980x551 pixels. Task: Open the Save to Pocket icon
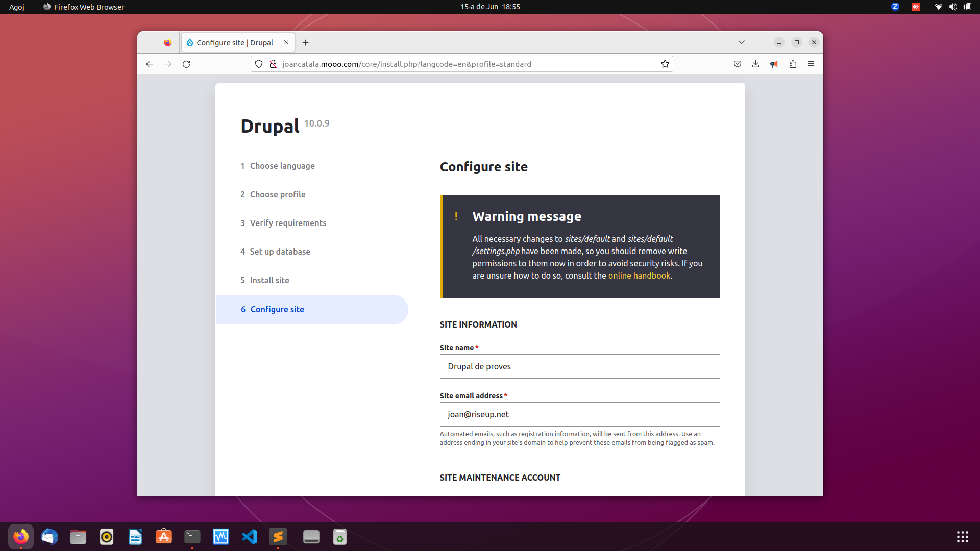coord(737,64)
